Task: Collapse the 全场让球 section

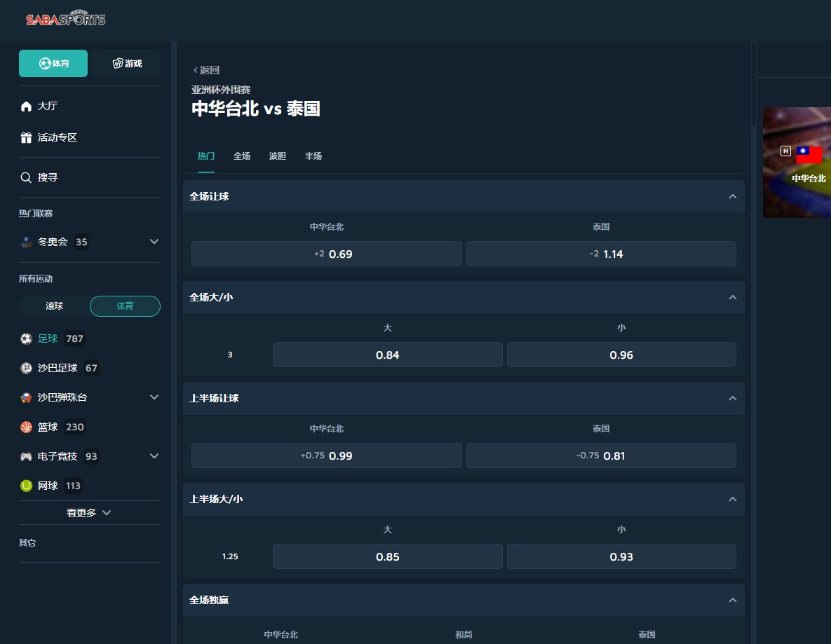Action: pos(732,197)
